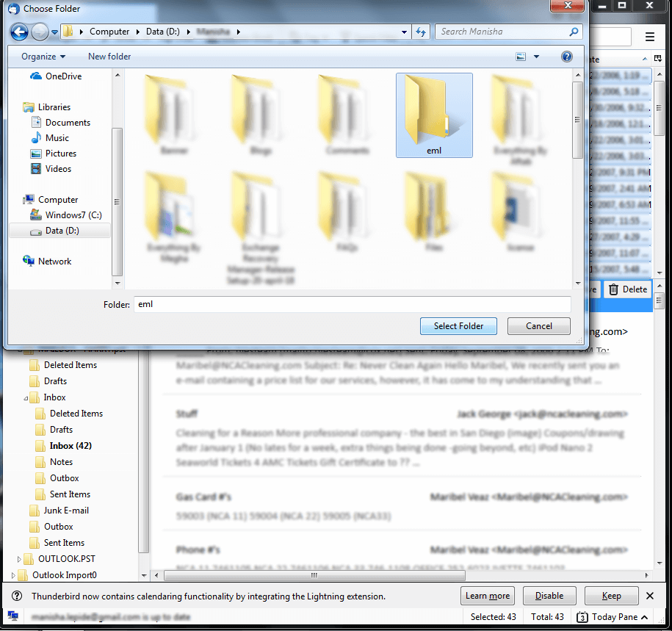The height and width of the screenshot is (631, 672).
Task: Expand the arrow after Computer breadcrumb
Action: tap(137, 32)
